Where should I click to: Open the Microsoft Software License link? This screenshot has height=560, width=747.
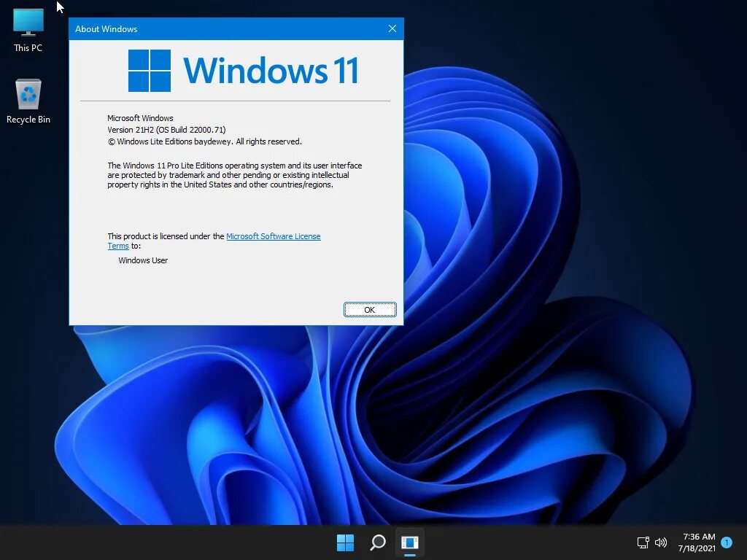[274, 236]
